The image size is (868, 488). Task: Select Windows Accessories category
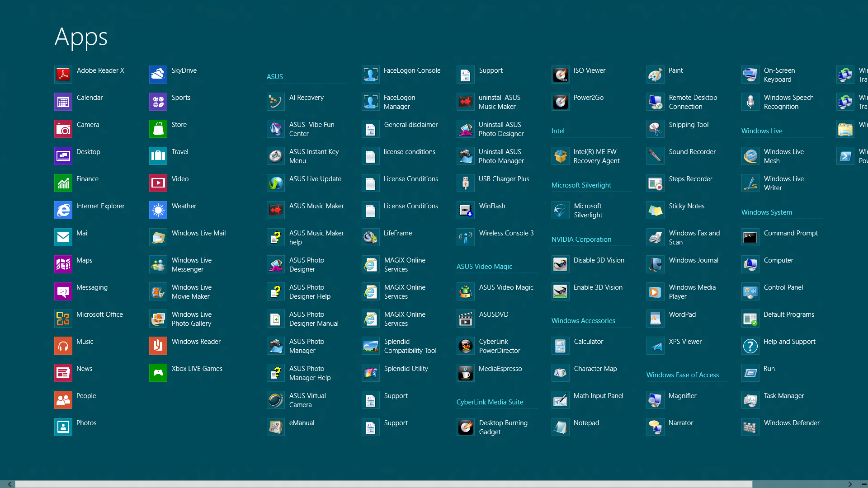point(584,320)
